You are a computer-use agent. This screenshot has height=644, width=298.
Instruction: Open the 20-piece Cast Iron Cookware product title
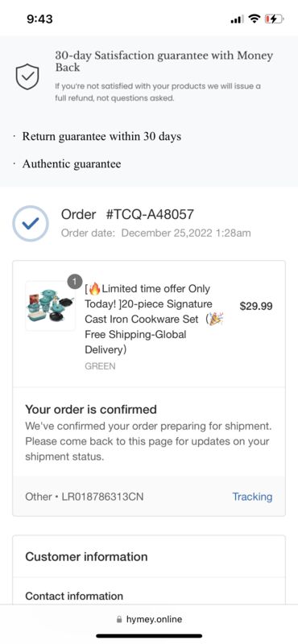[x=154, y=319]
